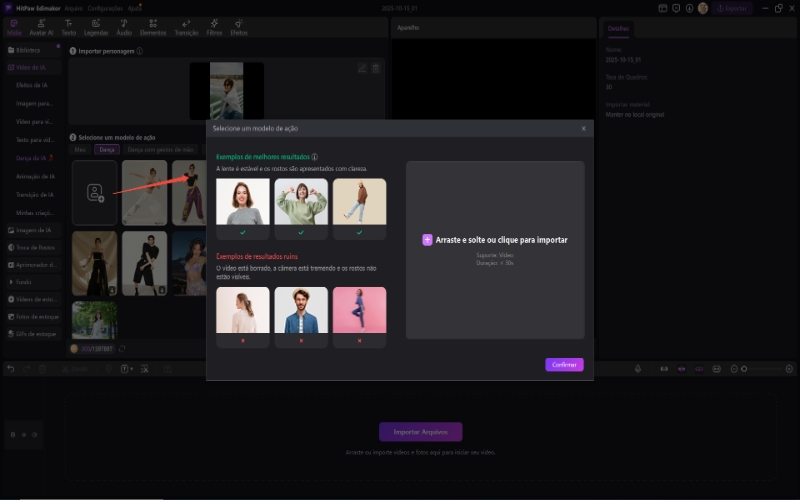800x500 pixels.
Task: Open the Elementos tool
Action: 153,28
